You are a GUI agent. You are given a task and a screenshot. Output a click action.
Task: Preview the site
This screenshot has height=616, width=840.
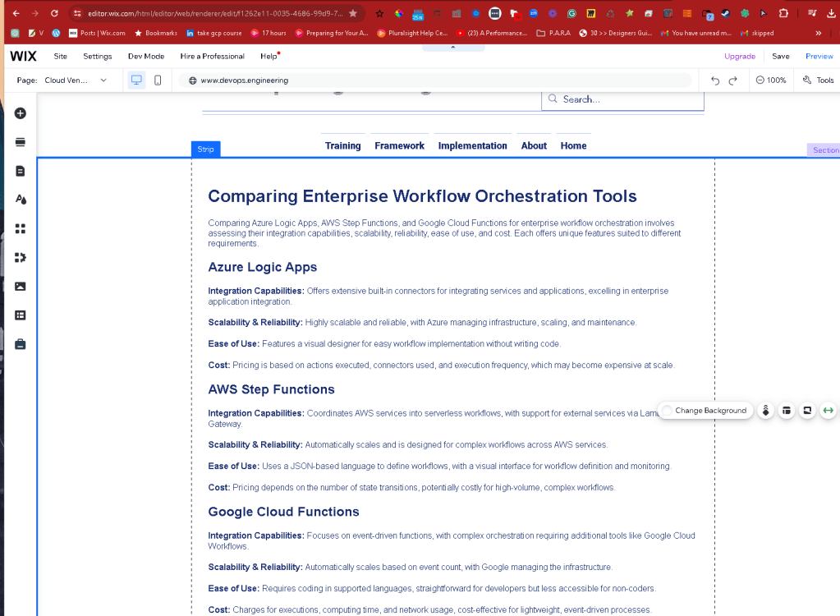pos(819,56)
